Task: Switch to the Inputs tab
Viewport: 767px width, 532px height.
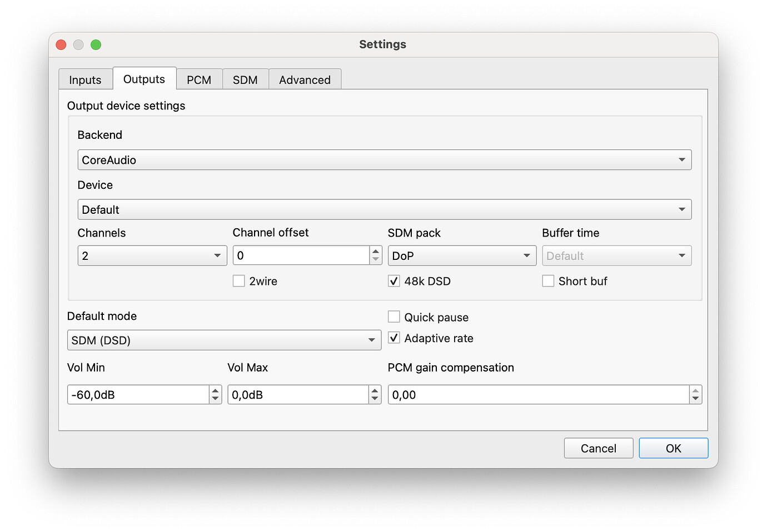Action: (86, 79)
